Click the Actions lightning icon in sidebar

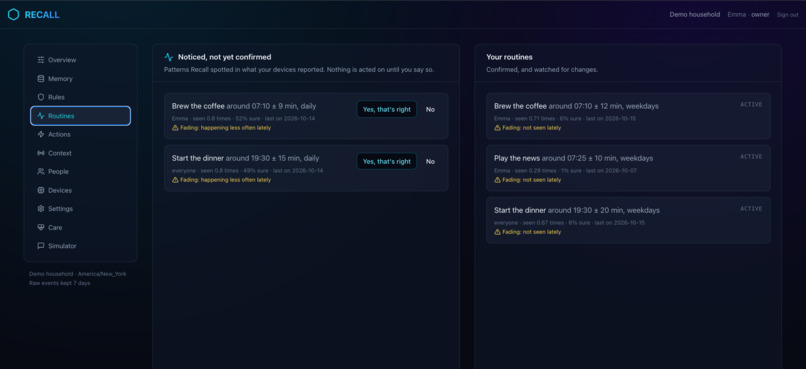[41, 134]
